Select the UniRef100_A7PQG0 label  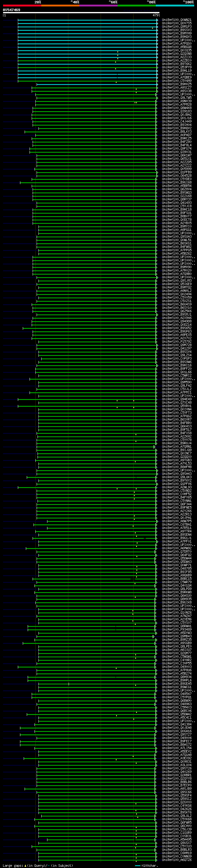point(176,43)
